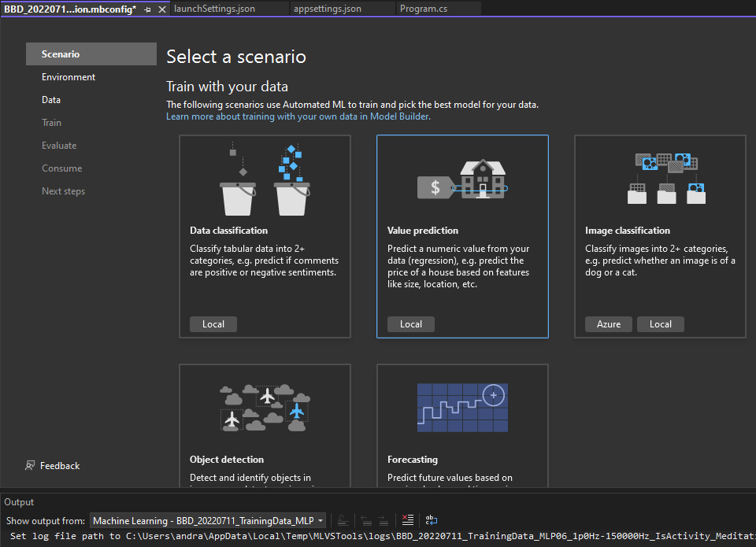Click Data classification description text
Viewport: 756px width, 547px height.
click(x=265, y=261)
